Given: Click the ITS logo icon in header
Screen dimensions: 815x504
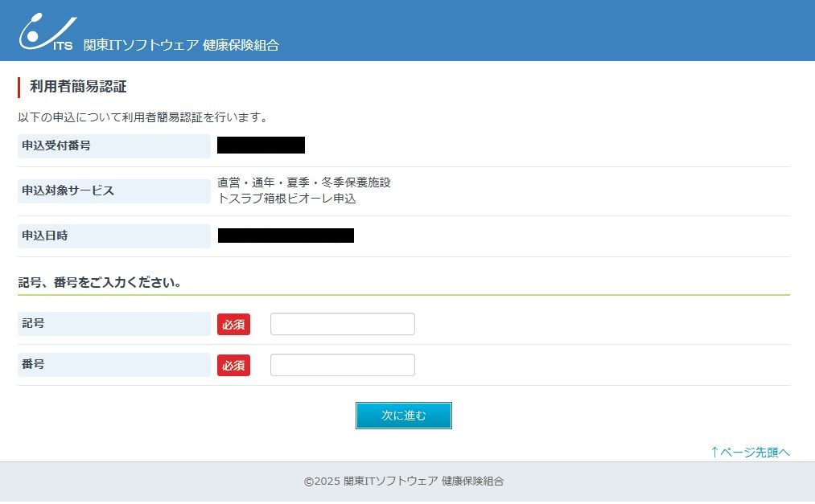Looking at the screenshot, I should pos(47,32).
